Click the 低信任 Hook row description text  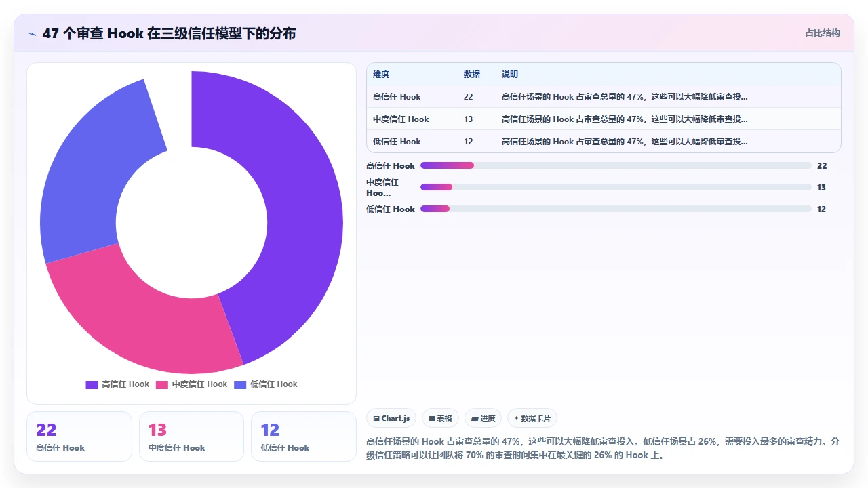[625, 142]
